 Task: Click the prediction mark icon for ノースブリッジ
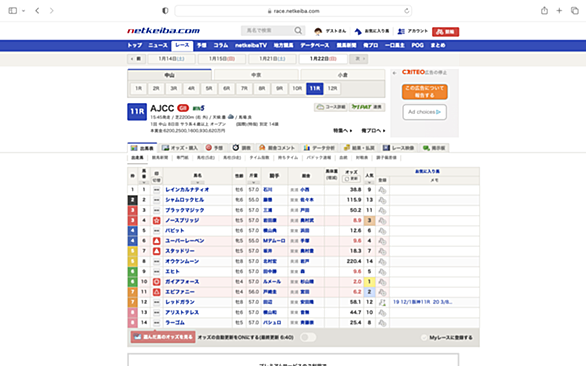tap(157, 221)
